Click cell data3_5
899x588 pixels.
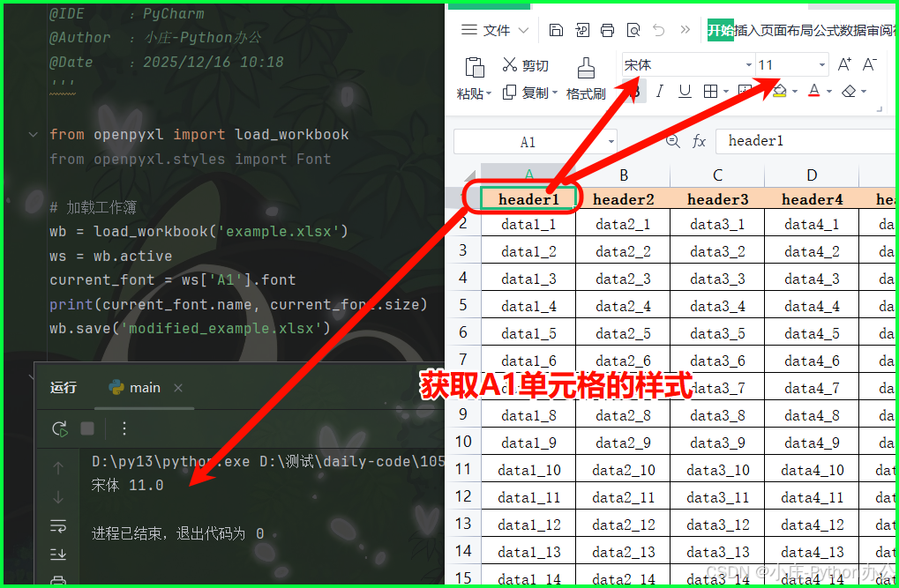717,333
